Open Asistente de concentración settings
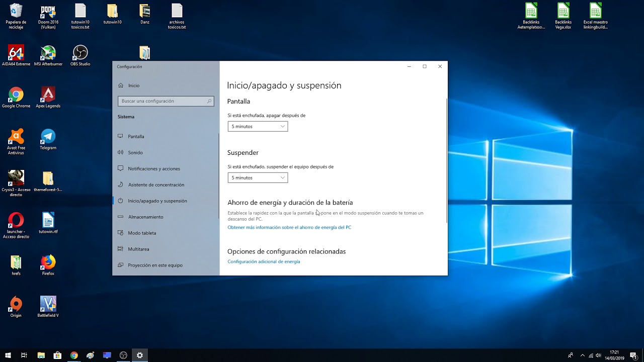The width and height of the screenshot is (644, 362). click(x=166, y=185)
